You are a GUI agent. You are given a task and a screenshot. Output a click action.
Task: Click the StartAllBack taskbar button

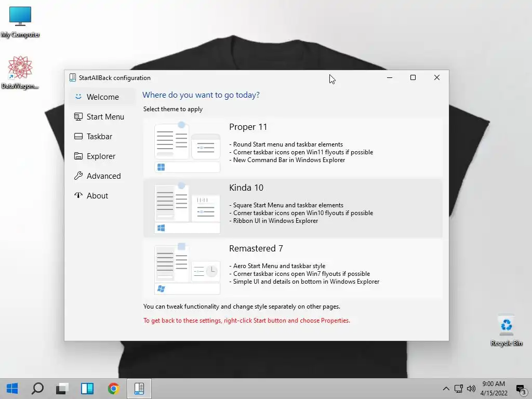tap(139, 389)
